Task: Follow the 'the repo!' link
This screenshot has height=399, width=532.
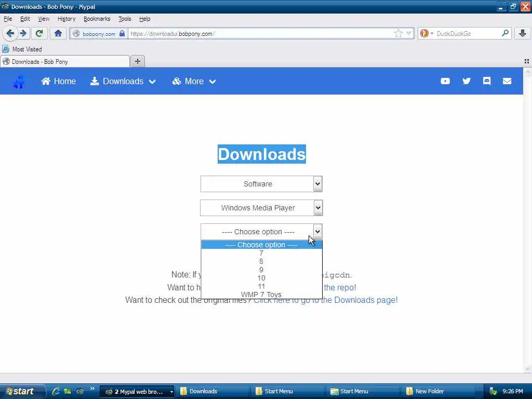Action: tap(340, 287)
